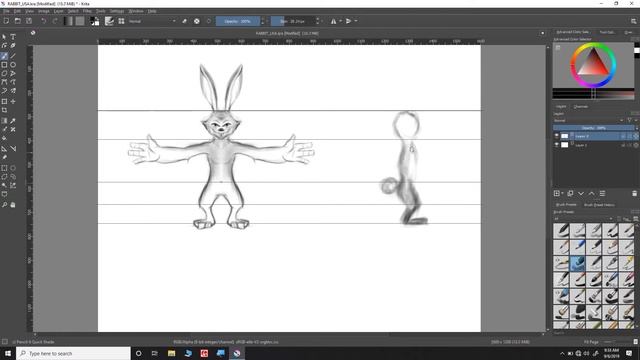The image size is (640, 360).
Task: Switch to the Brush Preset History tab
Action: 599,204
